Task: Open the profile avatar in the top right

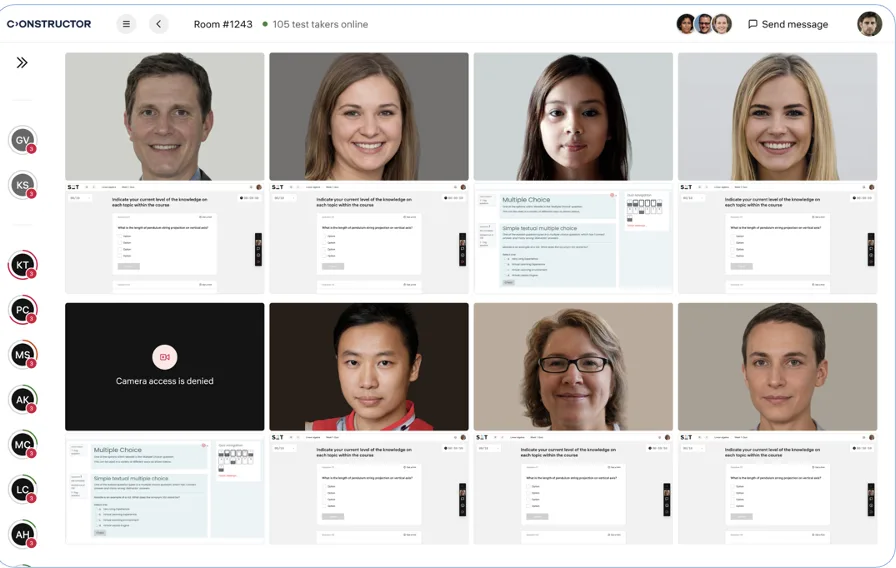Action: pos(869,24)
